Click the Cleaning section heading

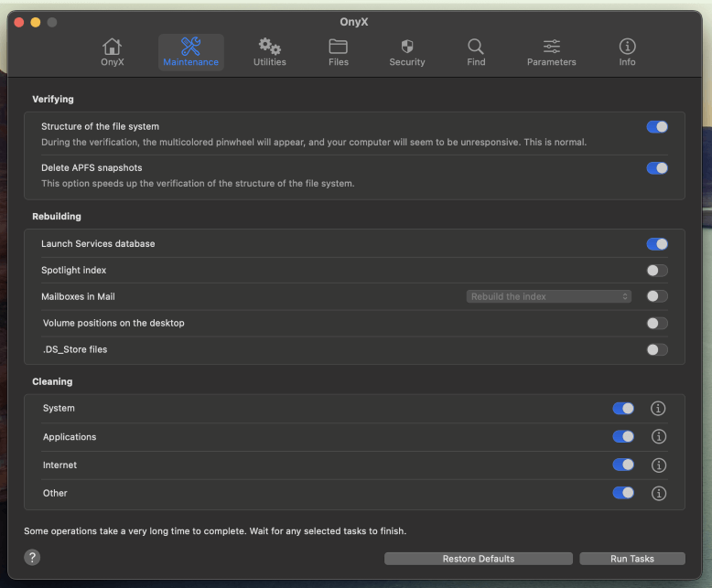pos(52,381)
